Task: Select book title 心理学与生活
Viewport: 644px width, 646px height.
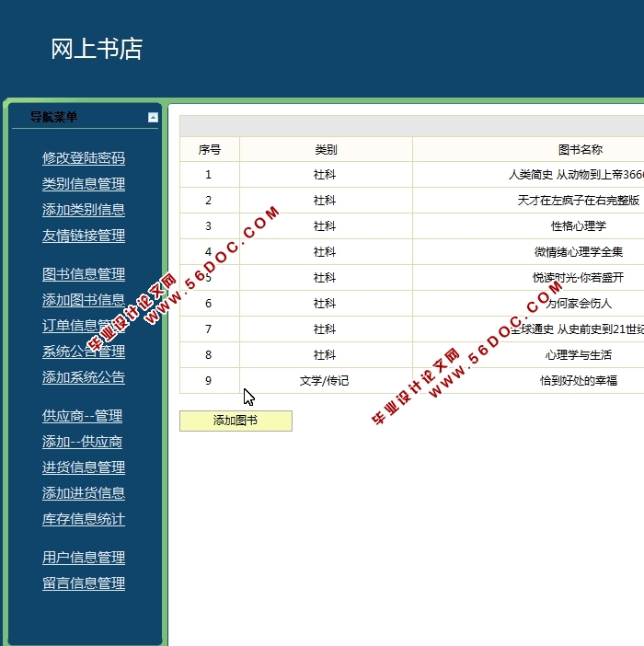Action: (579, 354)
